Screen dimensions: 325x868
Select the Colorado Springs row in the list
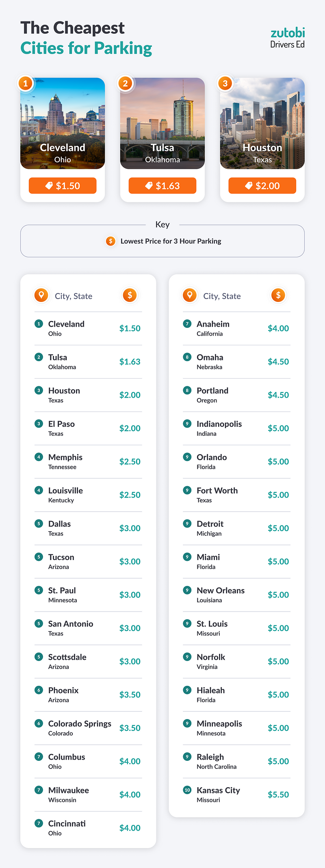(x=88, y=728)
